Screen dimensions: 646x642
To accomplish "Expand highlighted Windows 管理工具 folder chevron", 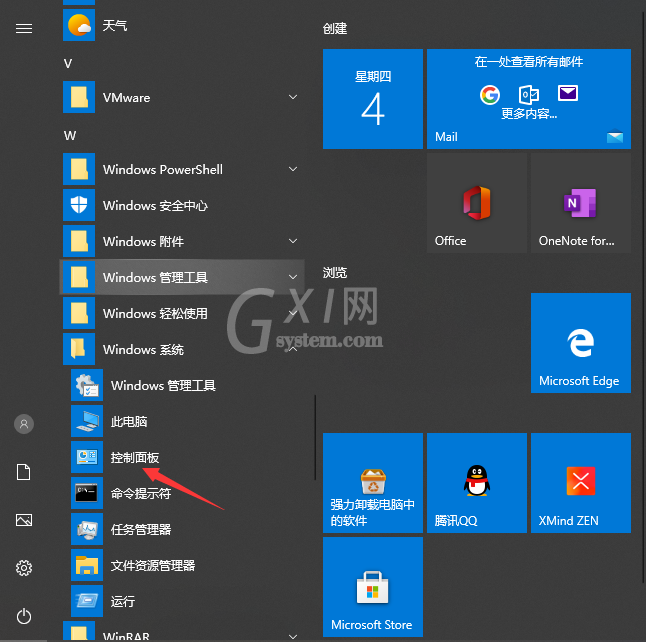I will coord(293,277).
